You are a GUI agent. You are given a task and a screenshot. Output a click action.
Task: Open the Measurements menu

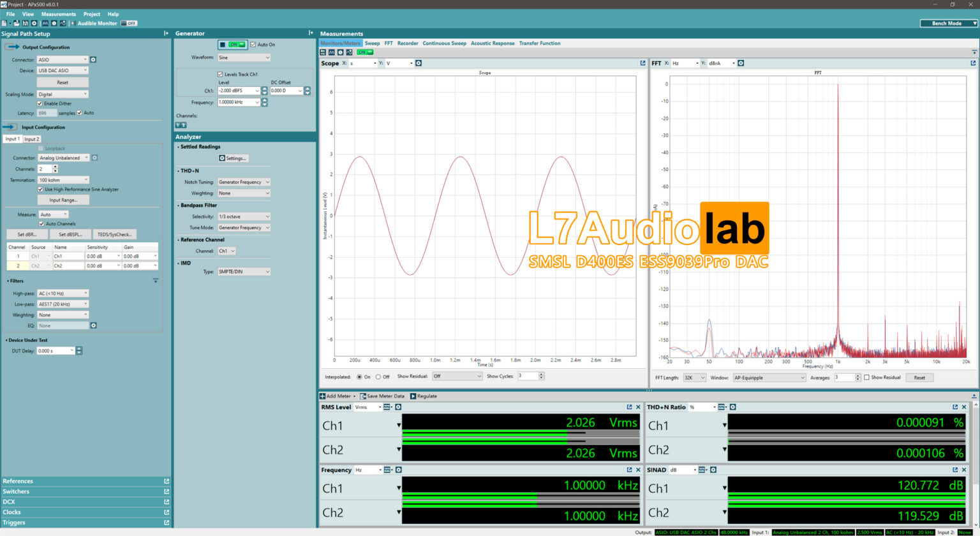coord(59,13)
